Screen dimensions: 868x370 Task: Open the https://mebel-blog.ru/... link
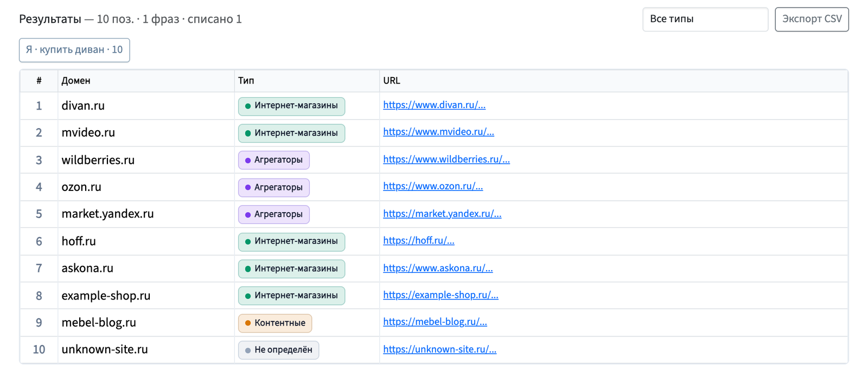[x=435, y=322]
